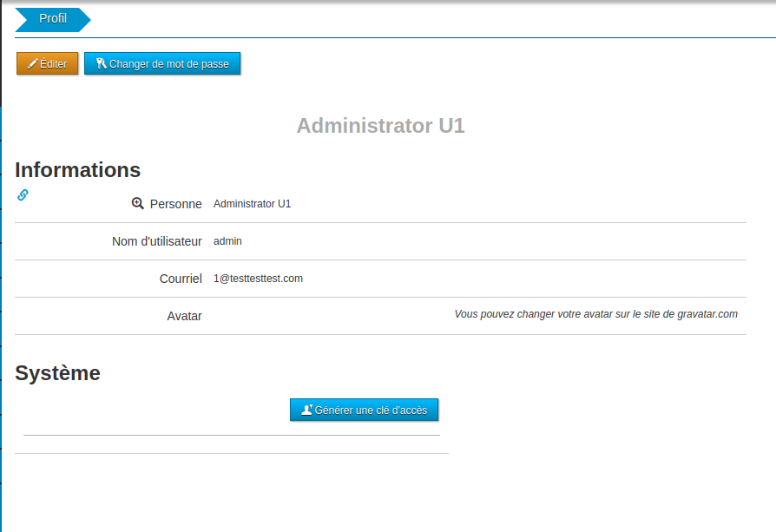
Task: Click the key icon on password button
Action: [102, 63]
